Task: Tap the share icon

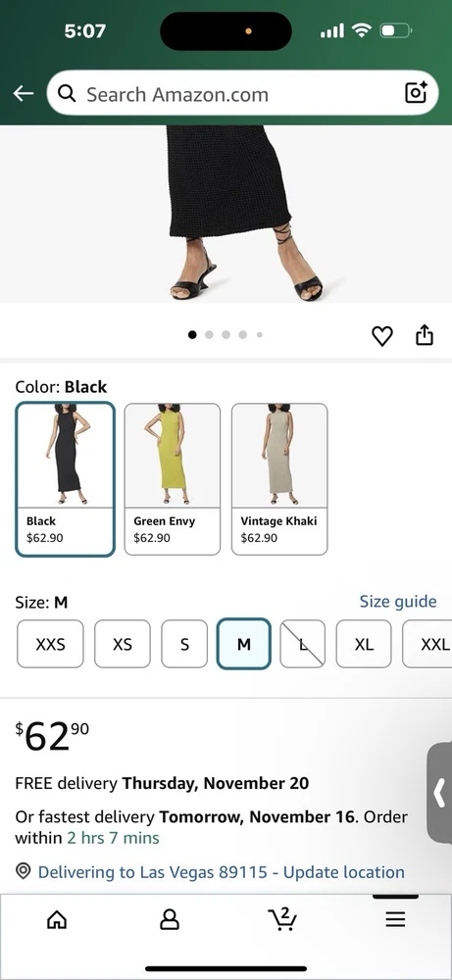Action: pyautogui.click(x=424, y=334)
